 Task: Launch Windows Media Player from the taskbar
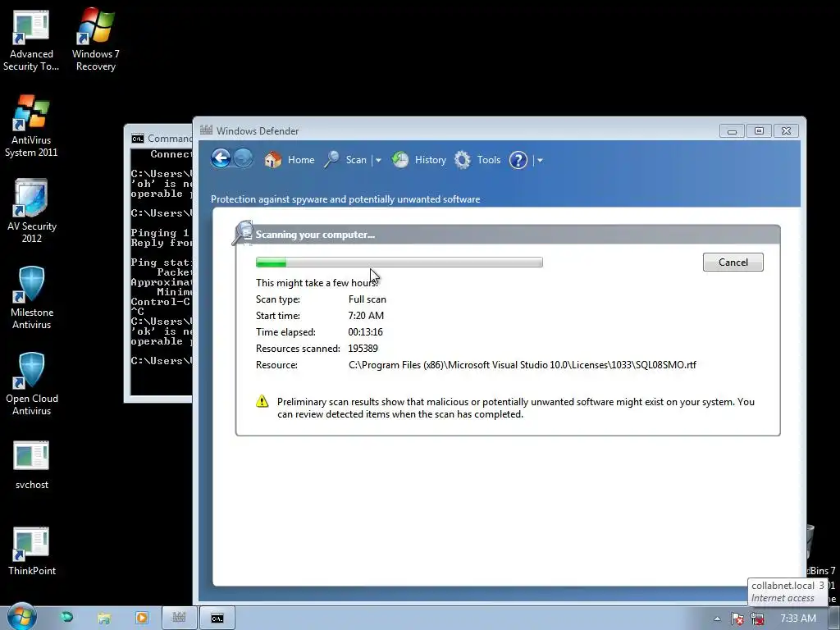click(x=142, y=618)
